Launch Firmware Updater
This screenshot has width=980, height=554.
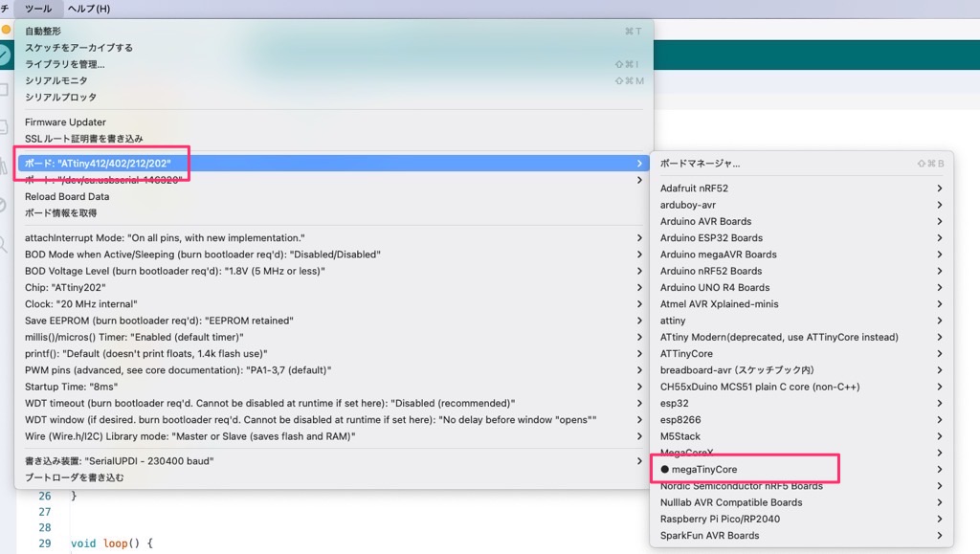tap(65, 122)
